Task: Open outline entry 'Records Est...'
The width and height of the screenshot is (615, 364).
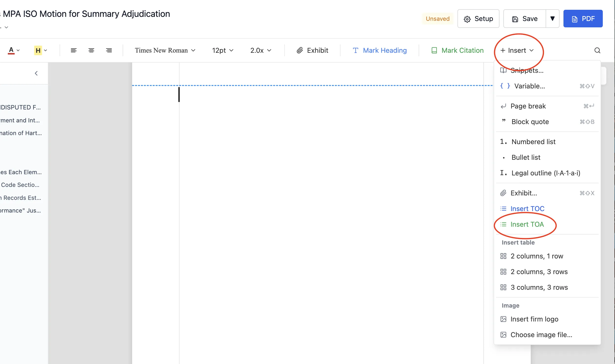Action: pyautogui.click(x=21, y=198)
